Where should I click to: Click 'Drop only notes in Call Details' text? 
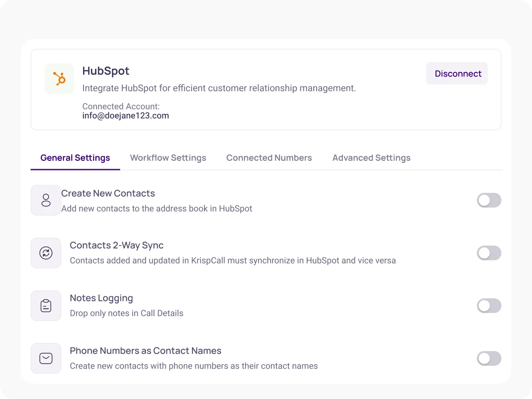click(126, 313)
